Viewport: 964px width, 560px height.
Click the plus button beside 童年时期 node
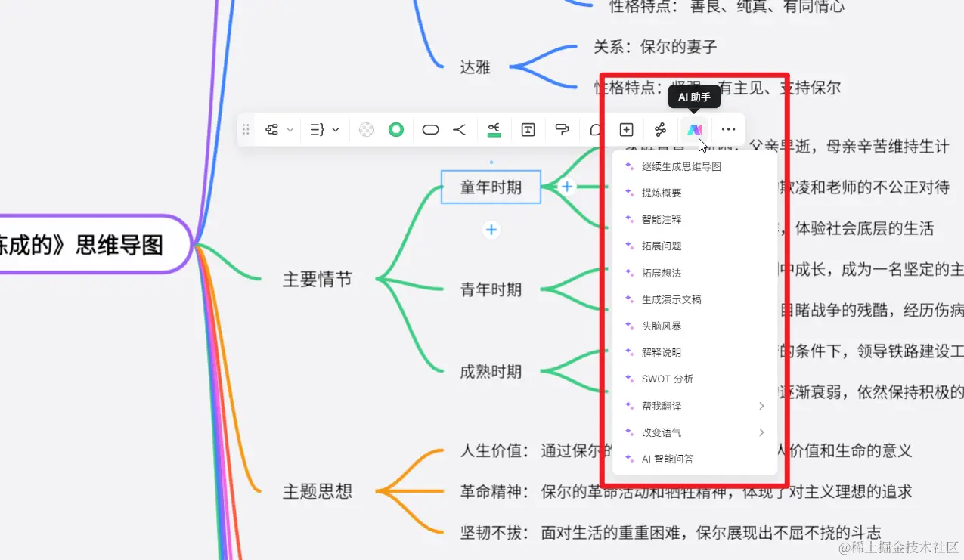566,185
